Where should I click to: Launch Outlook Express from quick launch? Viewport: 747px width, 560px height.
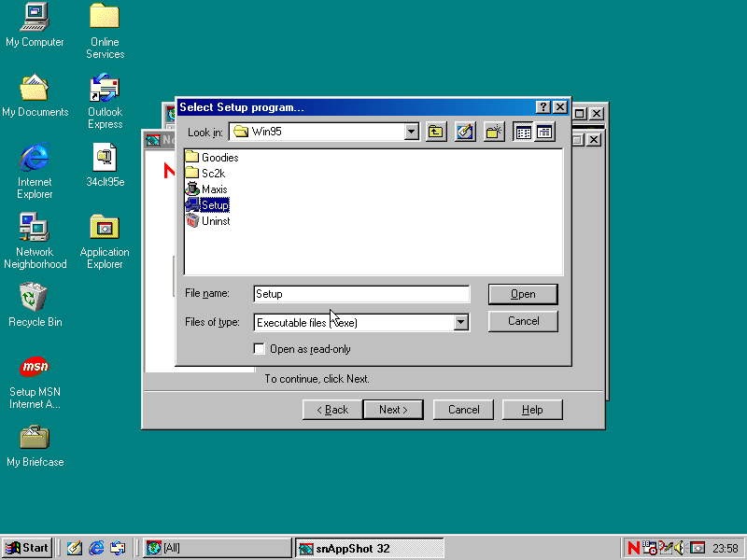point(119,548)
